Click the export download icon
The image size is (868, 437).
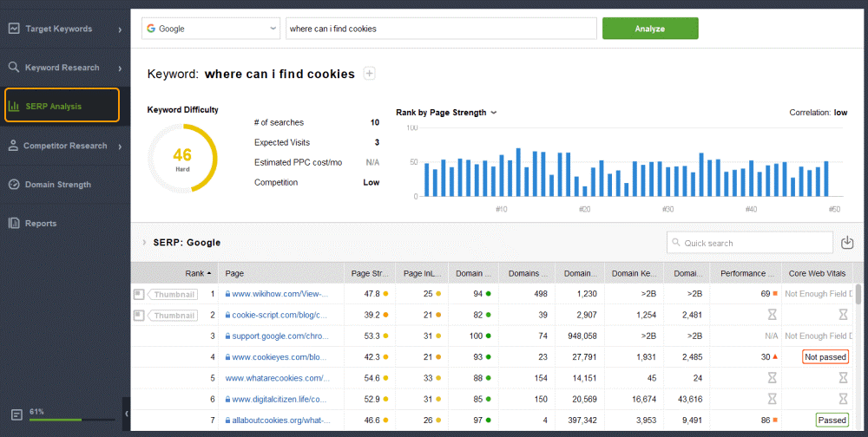tap(847, 242)
